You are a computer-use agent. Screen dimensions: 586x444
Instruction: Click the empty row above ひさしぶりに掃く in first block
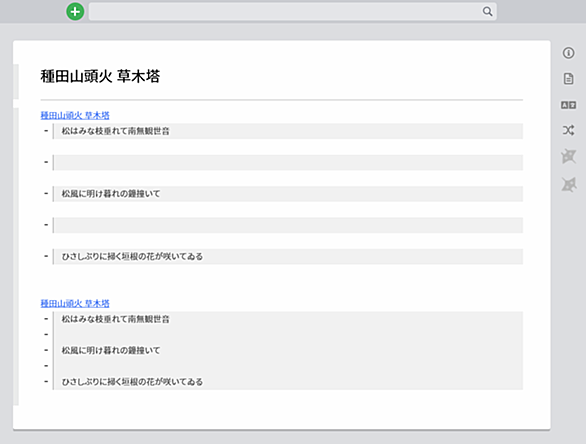click(x=288, y=225)
